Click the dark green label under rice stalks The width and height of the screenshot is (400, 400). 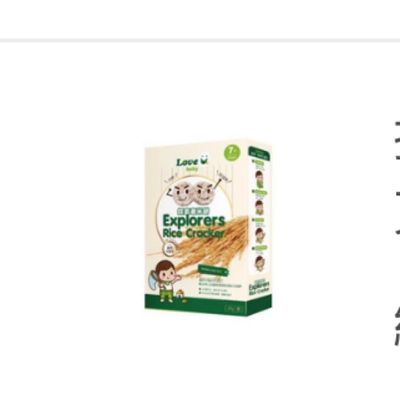212,271
